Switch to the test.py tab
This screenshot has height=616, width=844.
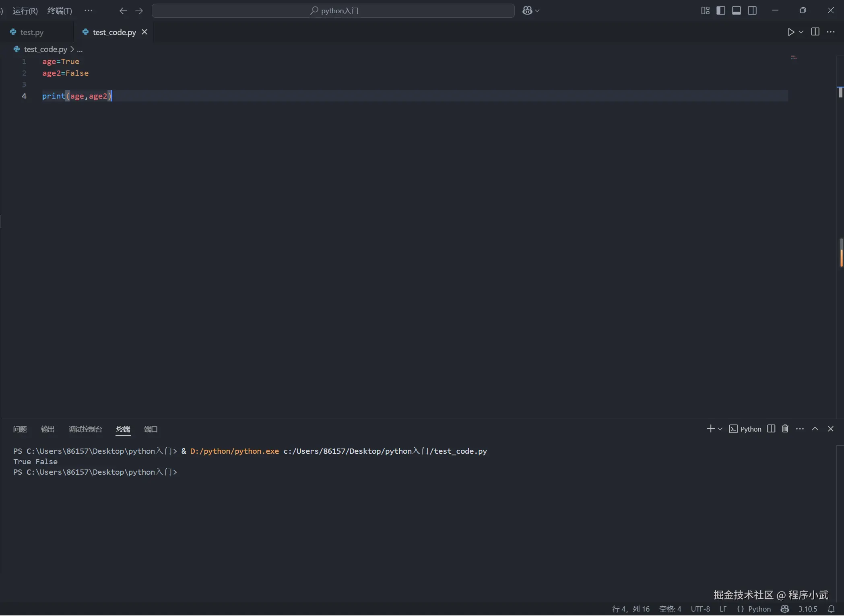(32, 32)
